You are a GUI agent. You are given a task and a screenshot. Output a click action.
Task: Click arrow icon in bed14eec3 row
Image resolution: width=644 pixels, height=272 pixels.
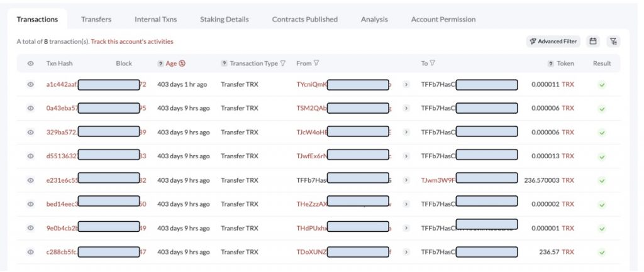click(406, 204)
